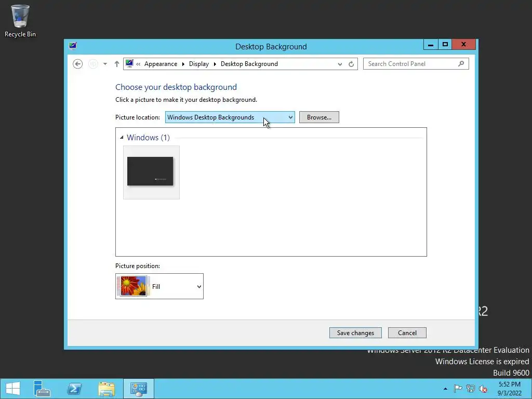Click the taskbar clock 5:52 PM
532x399 pixels.
pyautogui.click(x=509, y=389)
